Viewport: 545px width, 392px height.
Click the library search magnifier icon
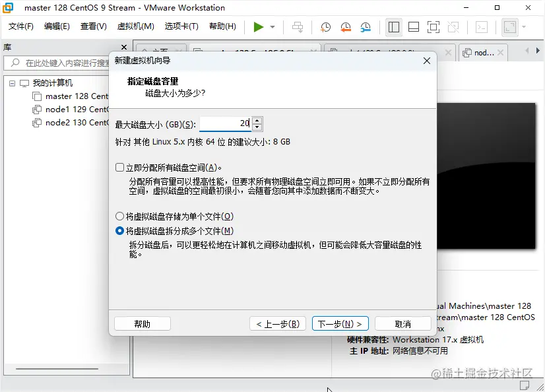pos(15,63)
